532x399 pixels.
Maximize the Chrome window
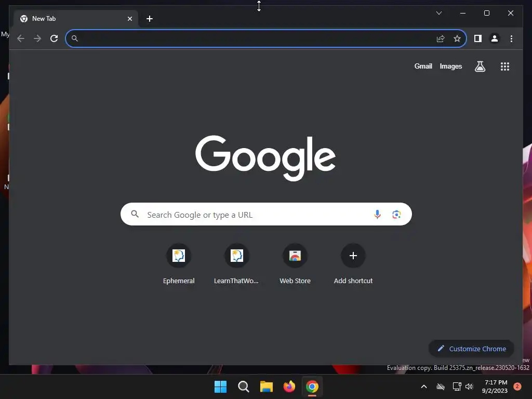[x=486, y=13]
